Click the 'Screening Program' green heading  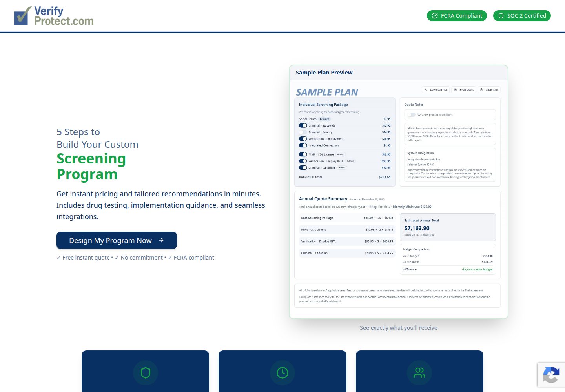pyautogui.click(x=91, y=167)
